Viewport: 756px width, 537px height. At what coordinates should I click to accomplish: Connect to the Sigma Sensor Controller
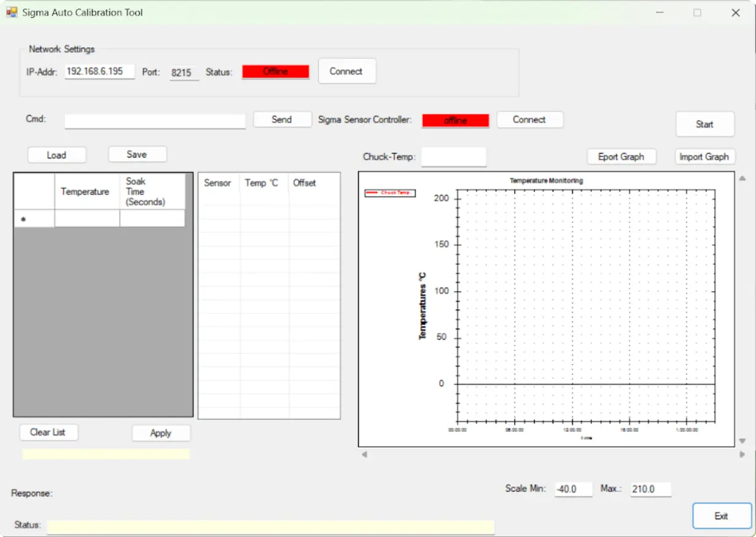[x=529, y=120]
